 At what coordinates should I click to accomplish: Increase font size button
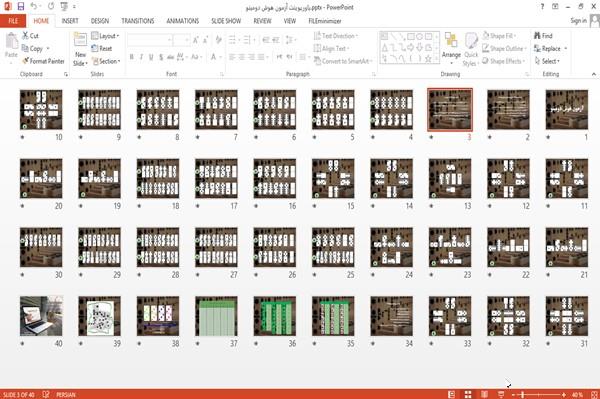click(x=196, y=40)
